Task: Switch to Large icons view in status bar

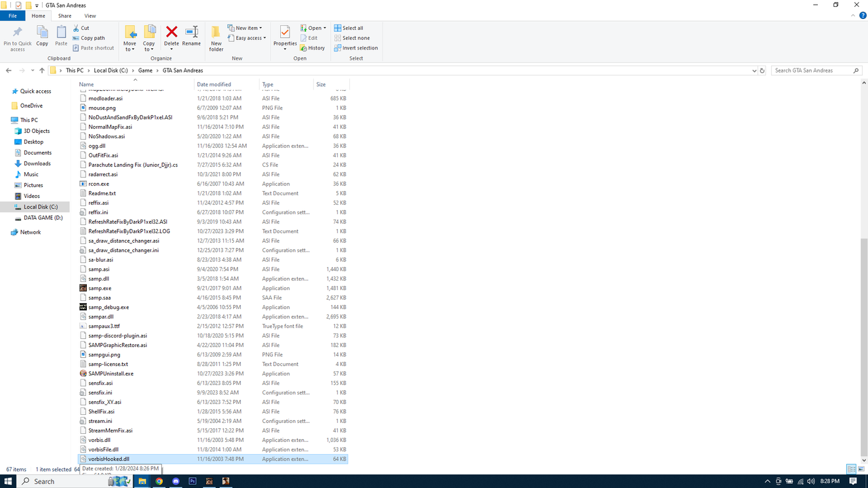Action: coord(860,469)
